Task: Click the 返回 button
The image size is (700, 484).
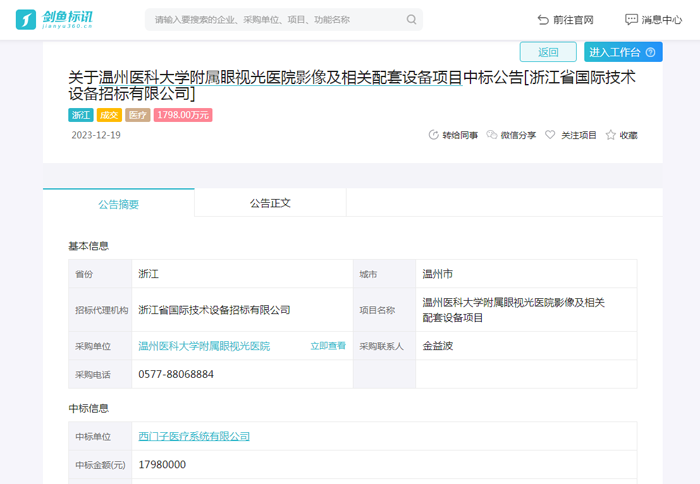Action: [x=548, y=52]
